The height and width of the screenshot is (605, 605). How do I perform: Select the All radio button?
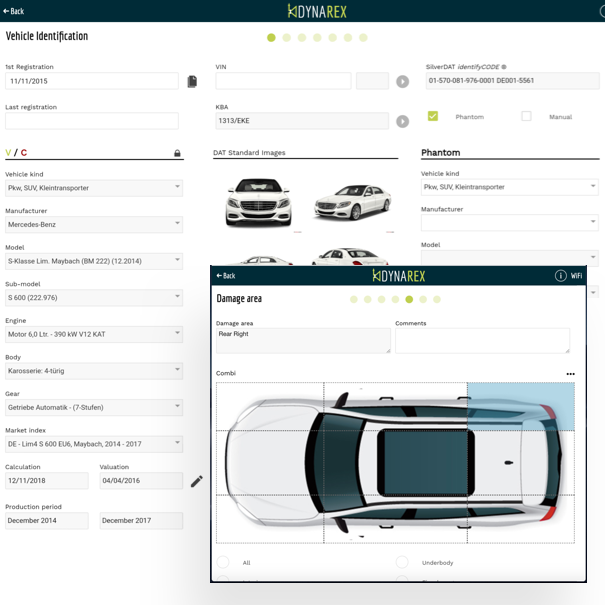pos(223,562)
